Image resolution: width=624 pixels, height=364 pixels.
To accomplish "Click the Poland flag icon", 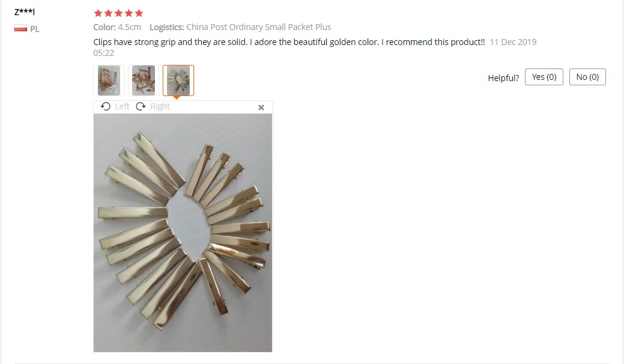I will pyautogui.click(x=20, y=28).
